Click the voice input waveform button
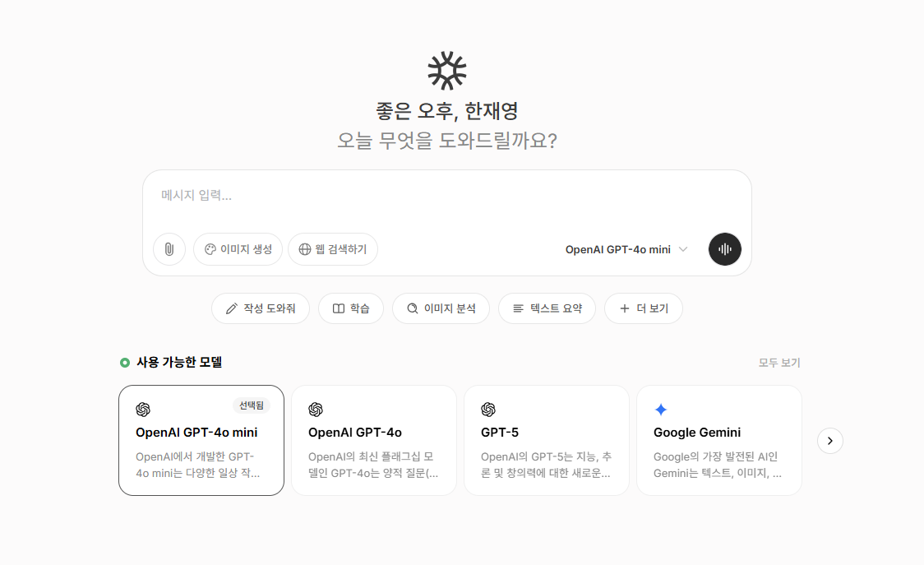The height and width of the screenshot is (565, 924). (x=725, y=249)
